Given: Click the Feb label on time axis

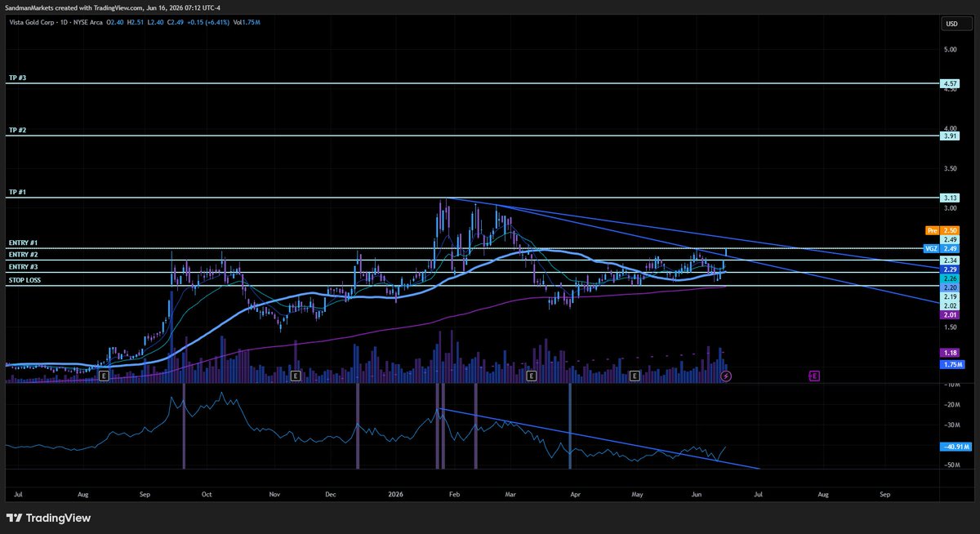Looking at the screenshot, I should click(456, 495).
